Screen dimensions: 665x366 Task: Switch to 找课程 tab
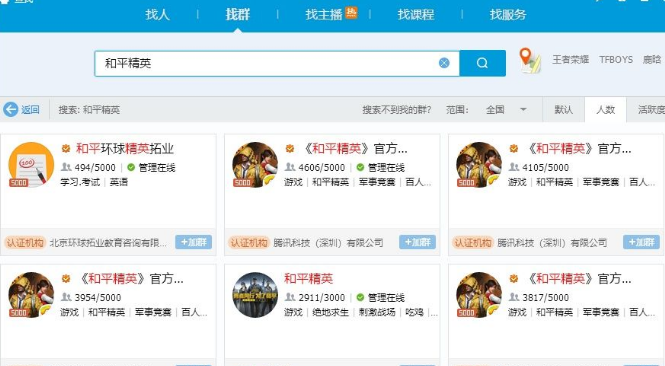click(416, 15)
